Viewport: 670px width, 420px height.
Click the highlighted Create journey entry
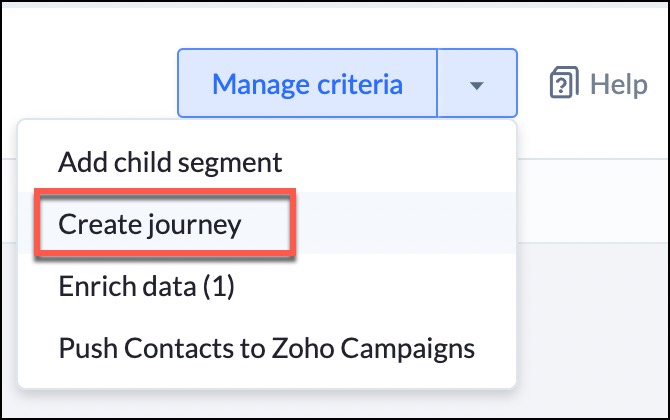coord(150,224)
